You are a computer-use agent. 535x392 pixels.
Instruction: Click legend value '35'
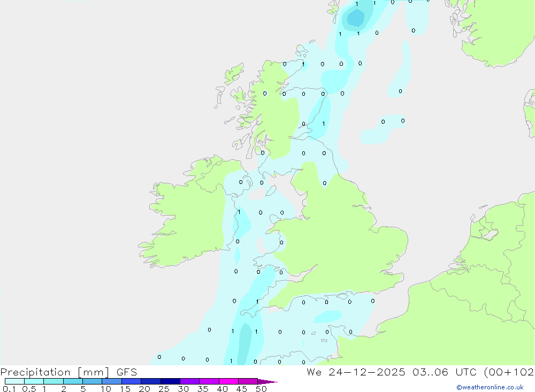pyautogui.click(x=203, y=389)
